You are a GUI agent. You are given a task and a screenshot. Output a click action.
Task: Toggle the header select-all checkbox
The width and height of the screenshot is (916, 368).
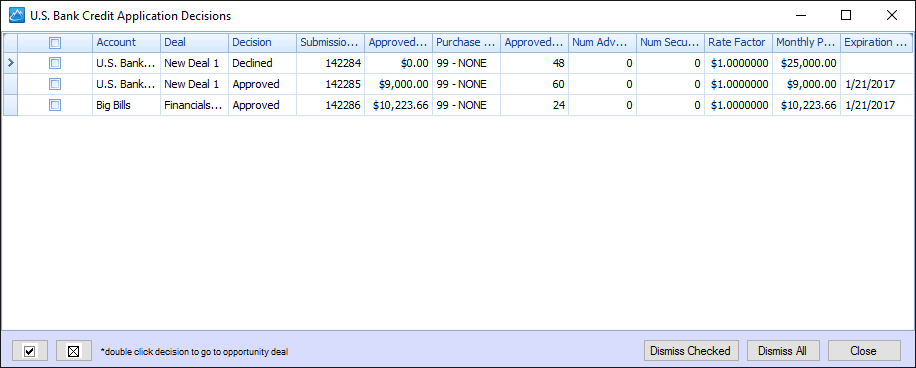pos(55,43)
